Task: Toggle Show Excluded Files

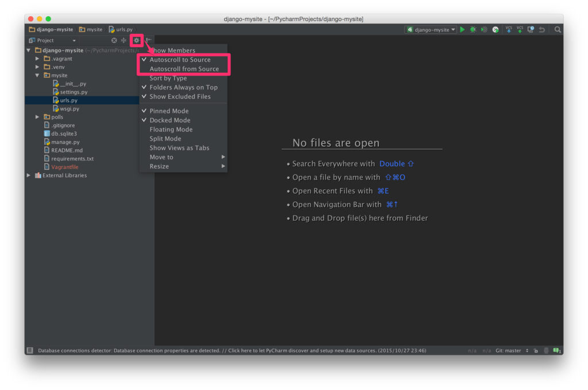Action: pos(183,97)
